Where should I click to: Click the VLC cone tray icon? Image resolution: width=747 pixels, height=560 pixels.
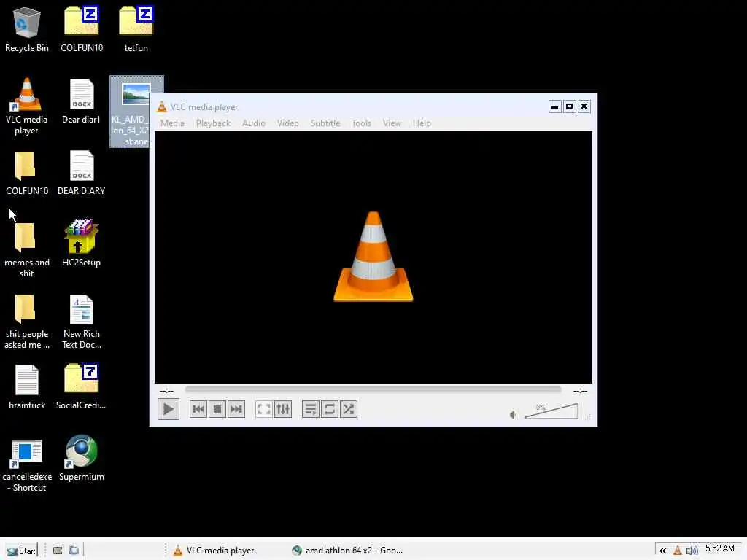tap(678, 551)
